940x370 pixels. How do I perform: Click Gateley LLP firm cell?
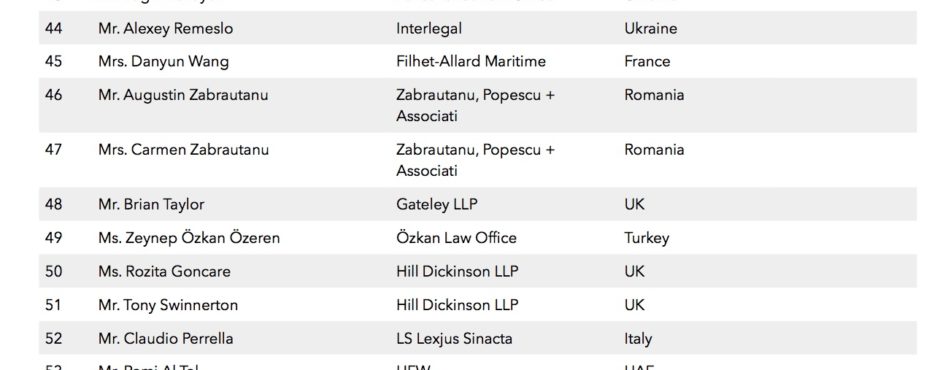pyautogui.click(x=436, y=204)
